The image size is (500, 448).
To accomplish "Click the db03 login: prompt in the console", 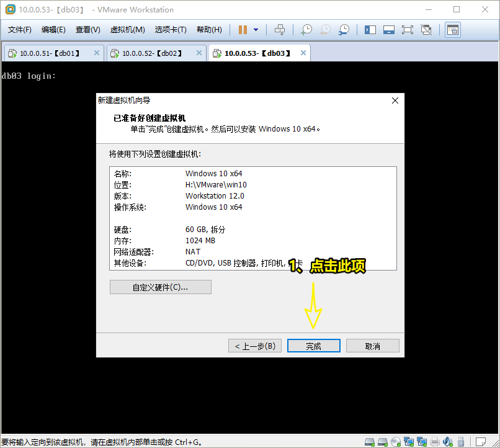I will pyautogui.click(x=29, y=76).
